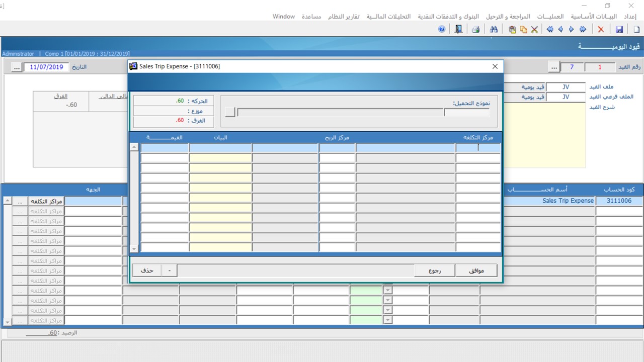This screenshot has width=644, height=362.
Task: Open the Window menu
Action: pyautogui.click(x=284, y=17)
